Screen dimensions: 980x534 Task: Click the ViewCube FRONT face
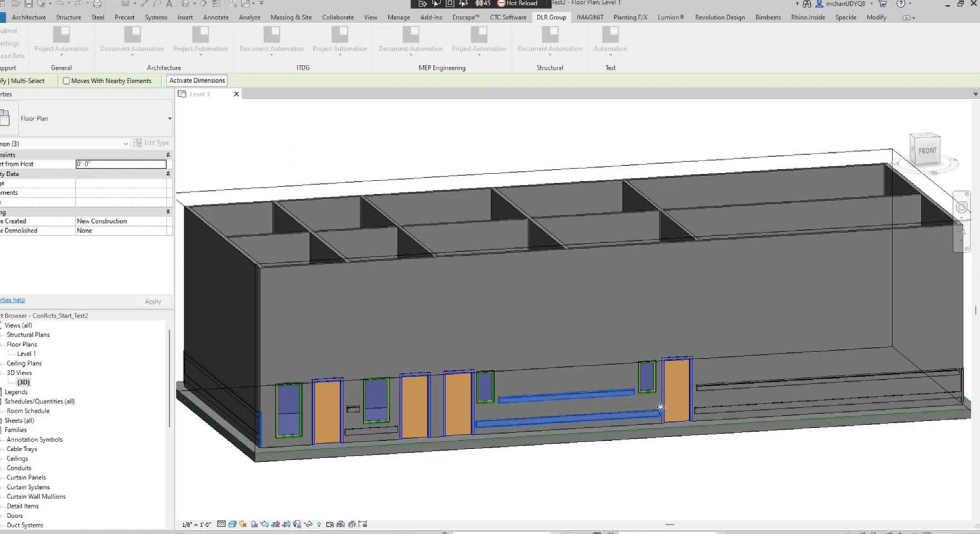(x=927, y=150)
